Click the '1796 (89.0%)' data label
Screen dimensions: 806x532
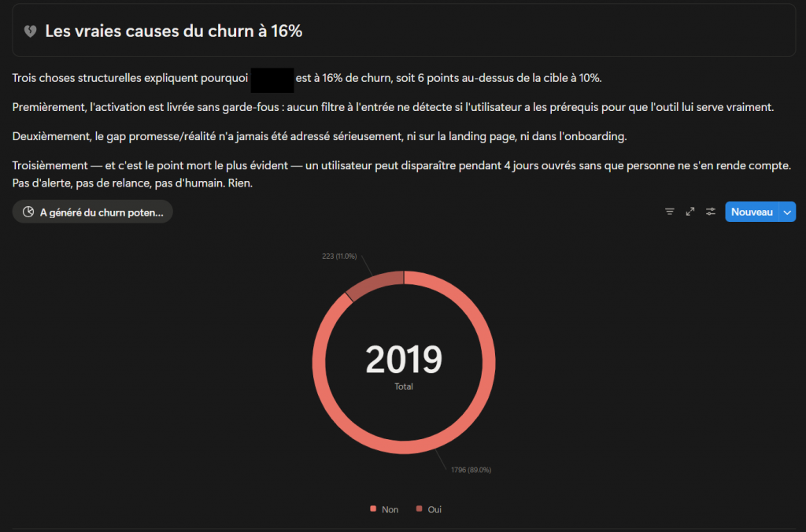(x=471, y=470)
